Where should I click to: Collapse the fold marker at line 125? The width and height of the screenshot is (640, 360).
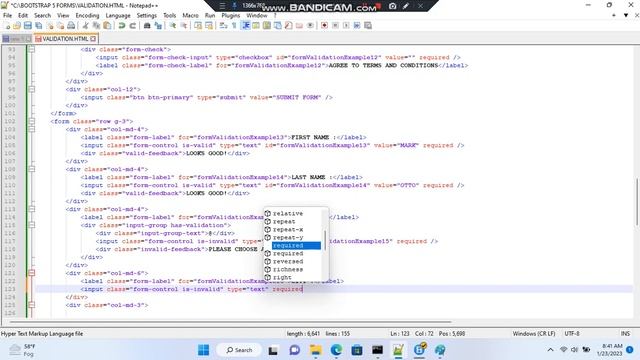31,305
